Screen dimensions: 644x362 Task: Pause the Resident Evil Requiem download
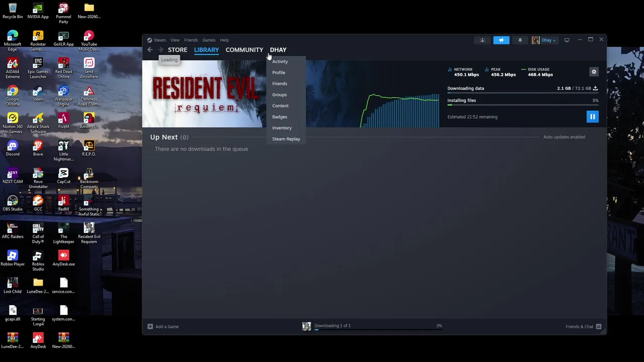592,117
